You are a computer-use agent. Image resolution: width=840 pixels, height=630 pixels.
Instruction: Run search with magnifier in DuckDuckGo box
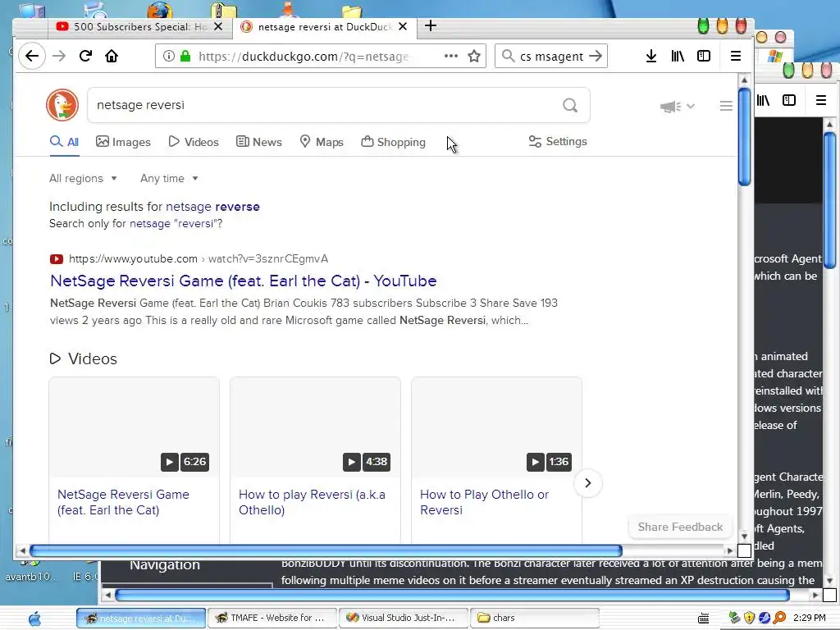pyautogui.click(x=570, y=105)
